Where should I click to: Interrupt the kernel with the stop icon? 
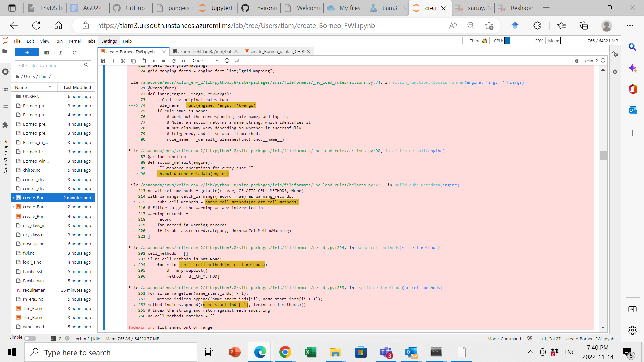pos(164,61)
